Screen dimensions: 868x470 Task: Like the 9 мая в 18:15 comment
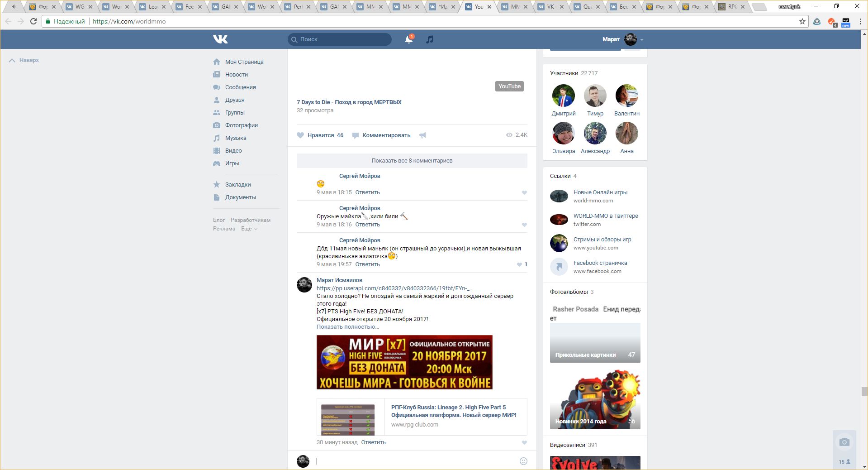point(524,193)
